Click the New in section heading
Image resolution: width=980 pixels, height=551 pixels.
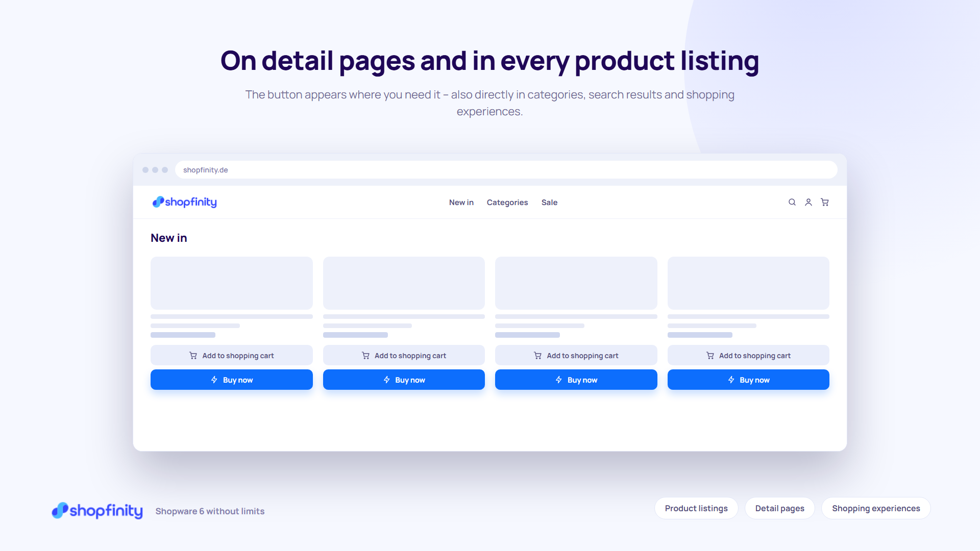click(x=169, y=238)
